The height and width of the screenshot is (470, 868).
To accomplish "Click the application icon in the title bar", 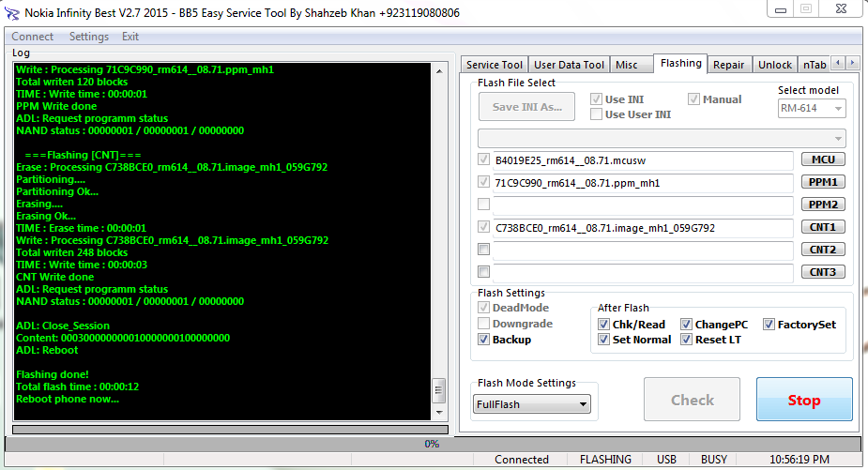I will (x=11, y=13).
